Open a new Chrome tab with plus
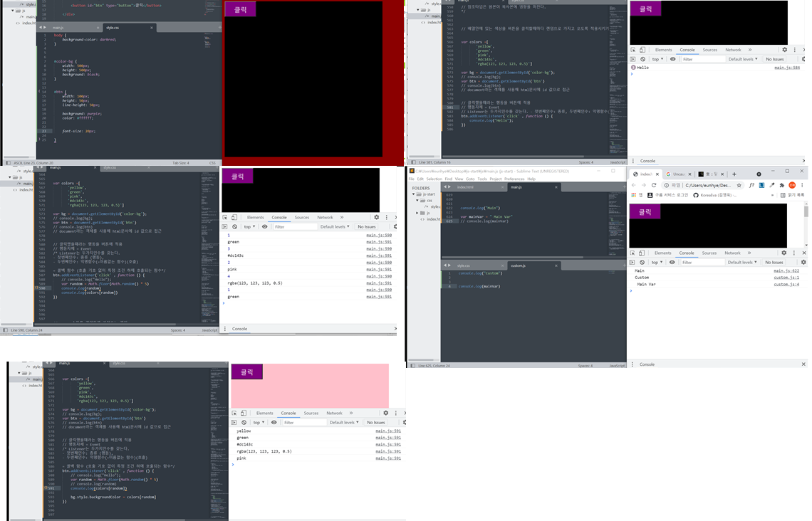This screenshot has height=521, width=812. pyautogui.click(x=734, y=174)
